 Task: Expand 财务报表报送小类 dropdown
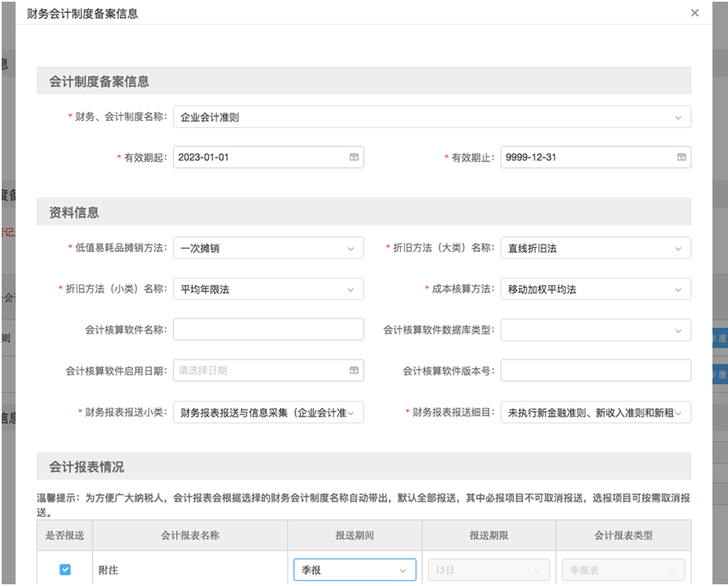point(267,413)
